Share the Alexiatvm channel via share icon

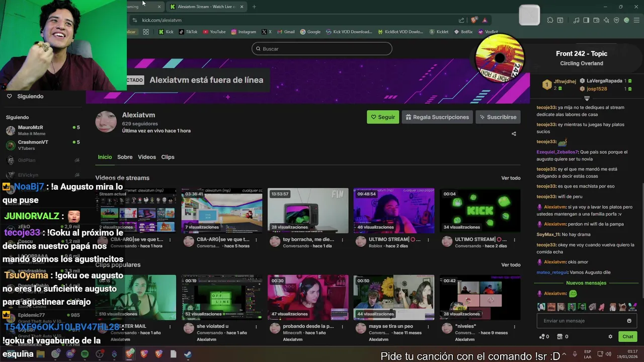pos(514,134)
